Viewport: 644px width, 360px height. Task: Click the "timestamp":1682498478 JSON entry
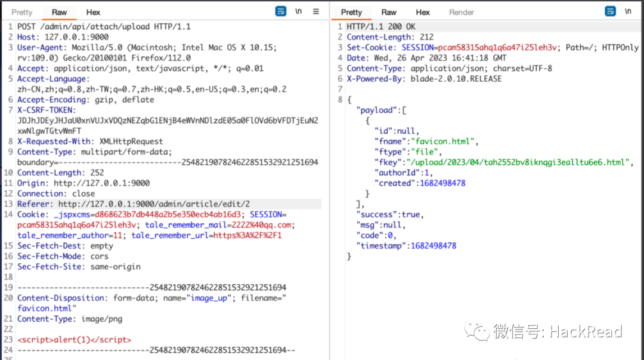pyautogui.click(x=406, y=246)
